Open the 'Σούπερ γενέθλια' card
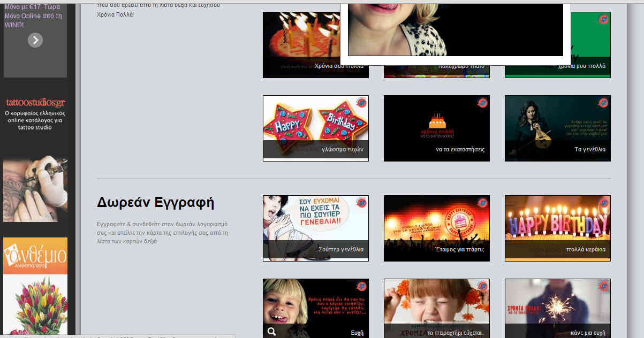 coord(316,228)
